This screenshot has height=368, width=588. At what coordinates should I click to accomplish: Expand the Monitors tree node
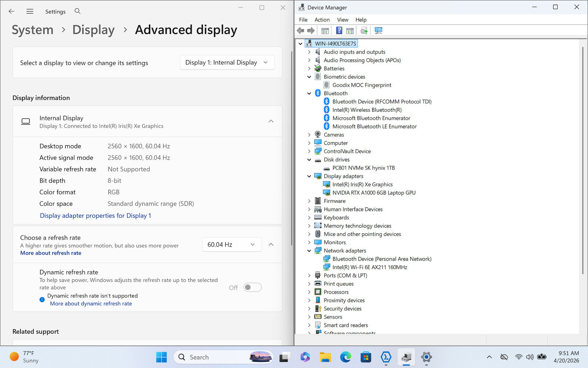coord(309,243)
